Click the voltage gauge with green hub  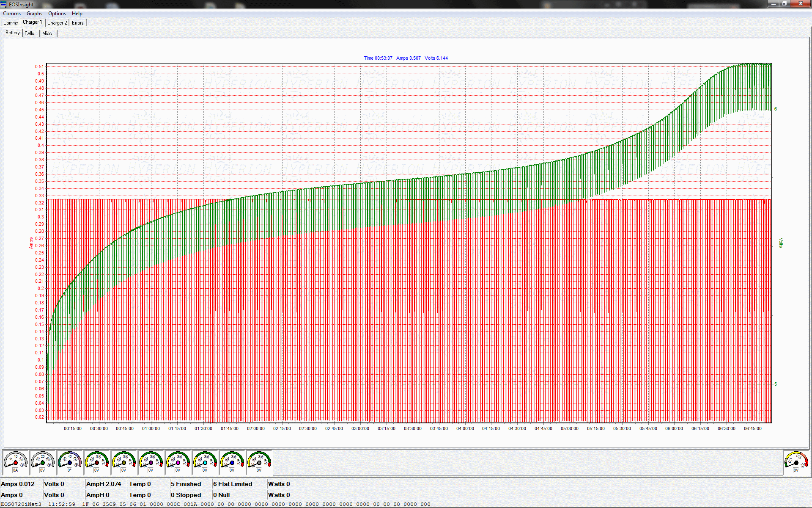point(43,462)
